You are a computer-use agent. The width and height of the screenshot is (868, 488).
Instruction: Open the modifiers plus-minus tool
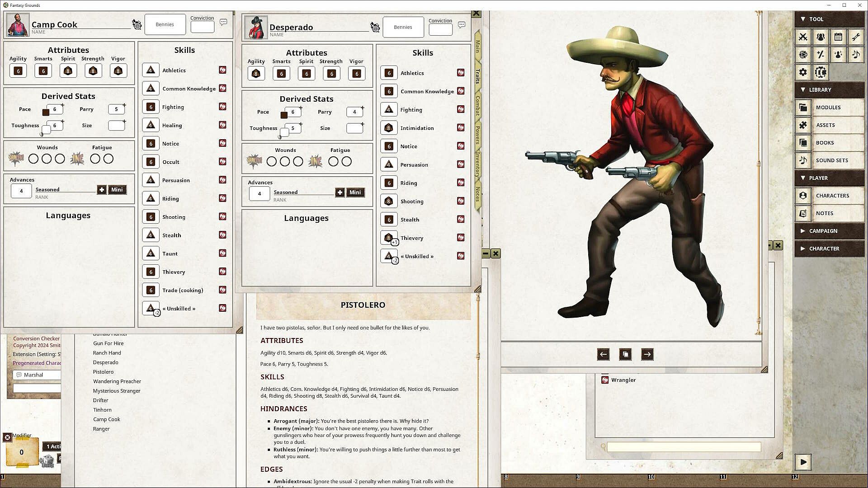(821, 55)
